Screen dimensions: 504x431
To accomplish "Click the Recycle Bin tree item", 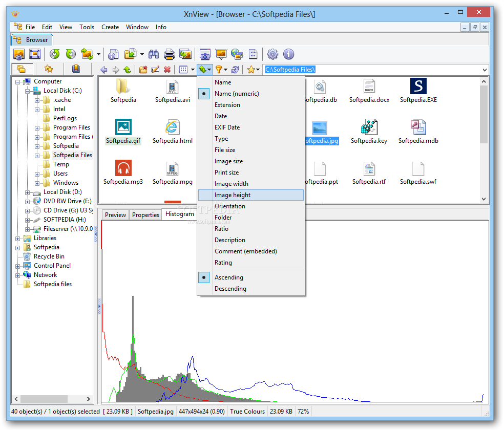I will click(49, 256).
